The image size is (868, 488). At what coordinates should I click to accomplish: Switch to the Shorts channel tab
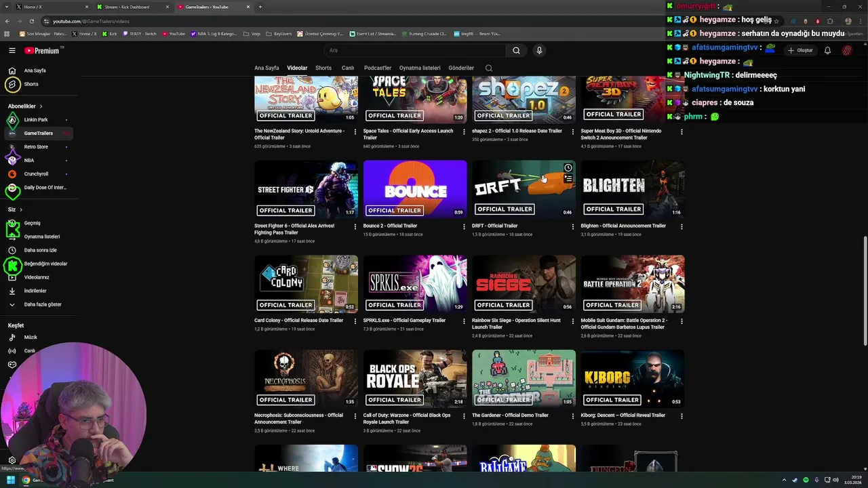(323, 68)
